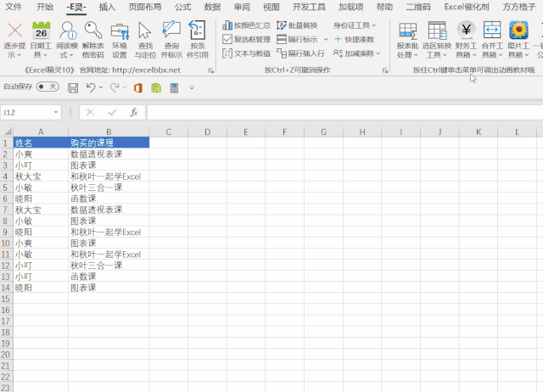This screenshot has height=392, width=543.
Task: Click the Redo arrow
Action: click(x=115, y=87)
